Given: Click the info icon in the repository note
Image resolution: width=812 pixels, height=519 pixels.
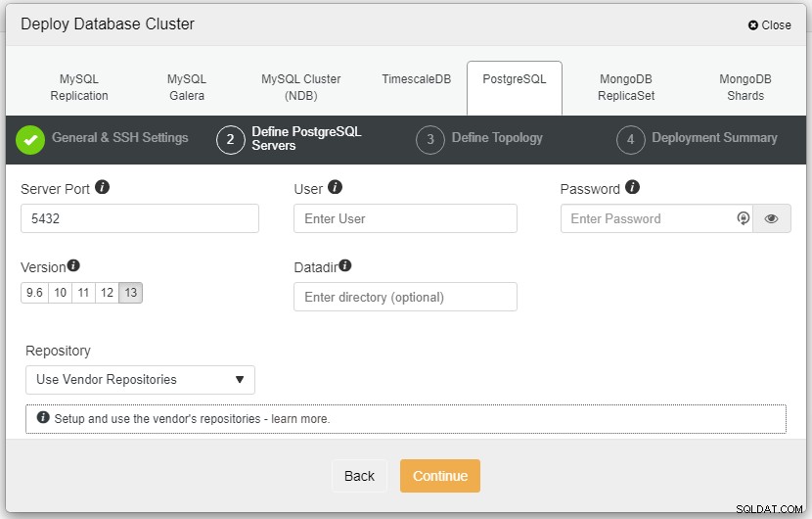Looking at the screenshot, I should point(43,417).
